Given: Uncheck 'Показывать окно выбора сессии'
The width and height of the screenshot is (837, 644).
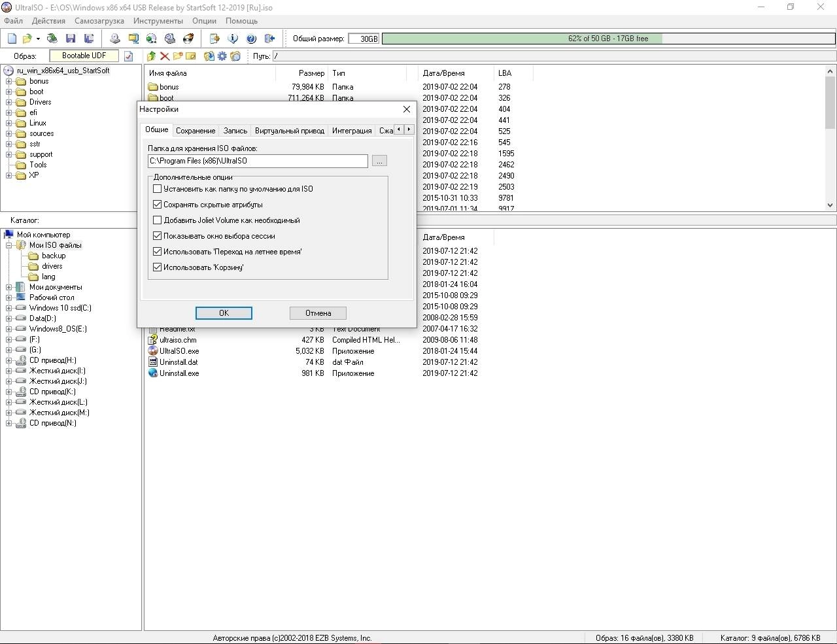Looking at the screenshot, I should [157, 236].
